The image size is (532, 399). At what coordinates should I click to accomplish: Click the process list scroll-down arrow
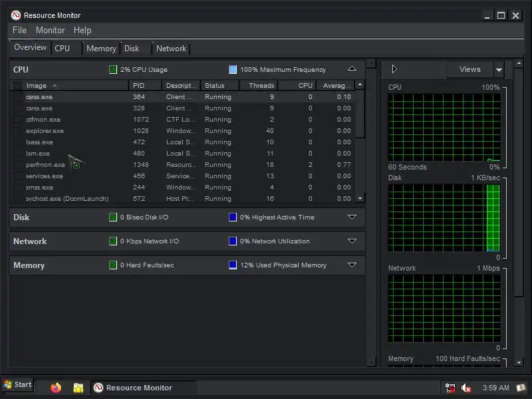pos(360,198)
